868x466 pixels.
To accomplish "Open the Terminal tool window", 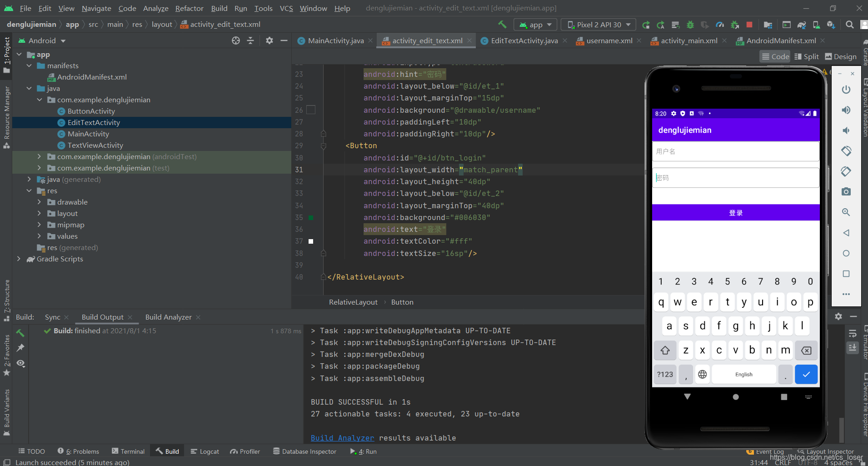I will (128, 451).
